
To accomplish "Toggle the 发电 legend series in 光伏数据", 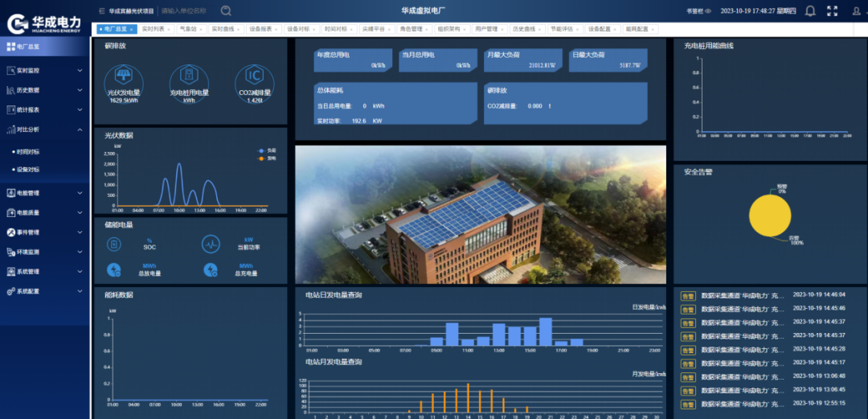I will pos(268,158).
